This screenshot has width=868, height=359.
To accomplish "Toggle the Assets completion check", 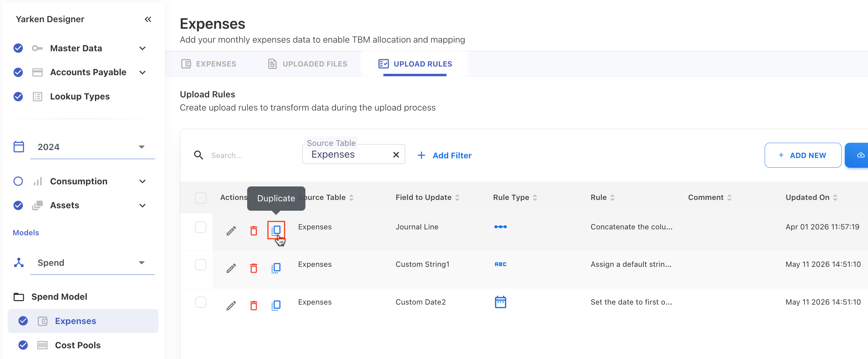I will click(x=18, y=205).
